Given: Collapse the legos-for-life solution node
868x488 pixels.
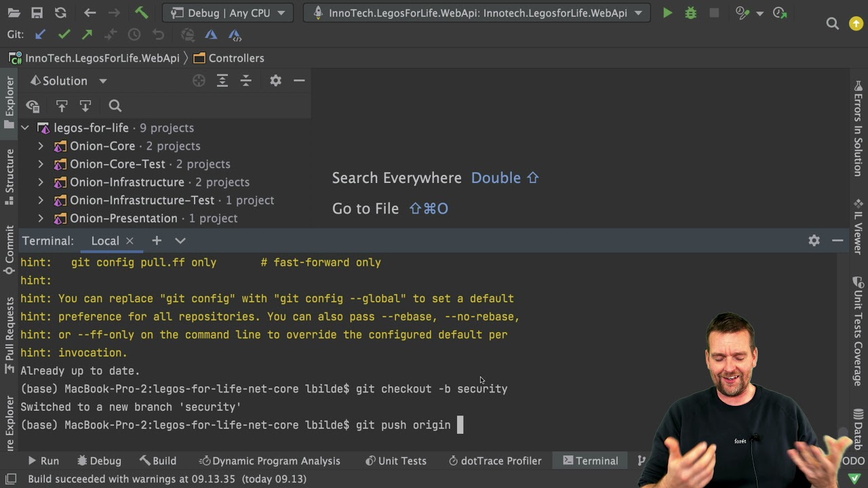Looking at the screenshot, I should click(x=24, y=127).
